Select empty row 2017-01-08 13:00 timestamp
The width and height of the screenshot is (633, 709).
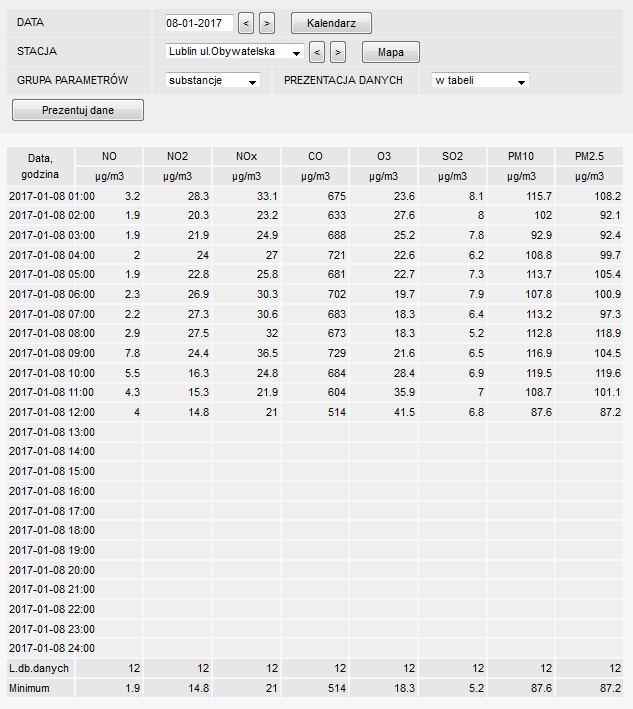pyautogui.click(x=52, y=432)
